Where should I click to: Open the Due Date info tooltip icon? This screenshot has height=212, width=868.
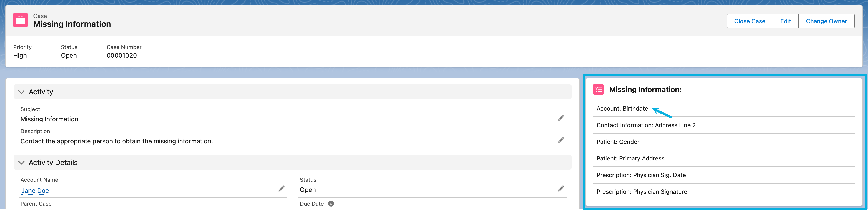point(331,204)
